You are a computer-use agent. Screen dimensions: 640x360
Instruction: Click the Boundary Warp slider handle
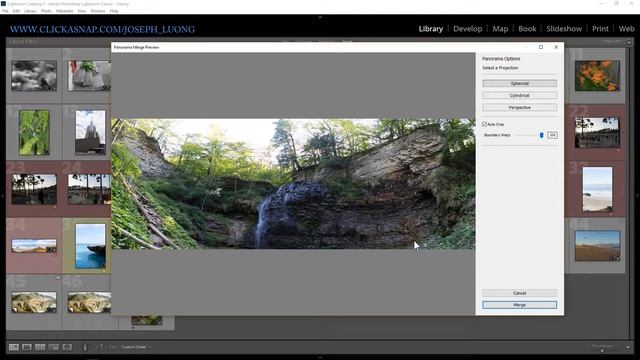(542, 135)
